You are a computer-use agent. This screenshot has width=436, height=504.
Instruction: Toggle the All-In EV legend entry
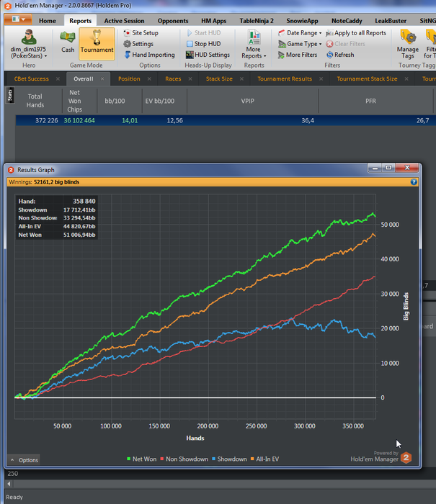tap(264, 459)
